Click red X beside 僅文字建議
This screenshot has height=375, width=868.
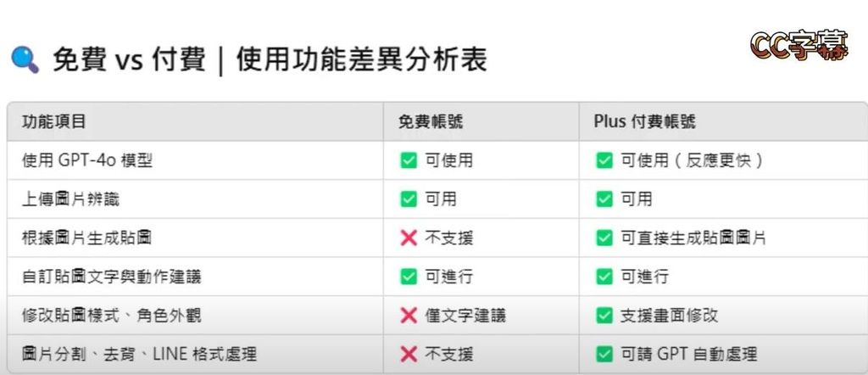409,316
